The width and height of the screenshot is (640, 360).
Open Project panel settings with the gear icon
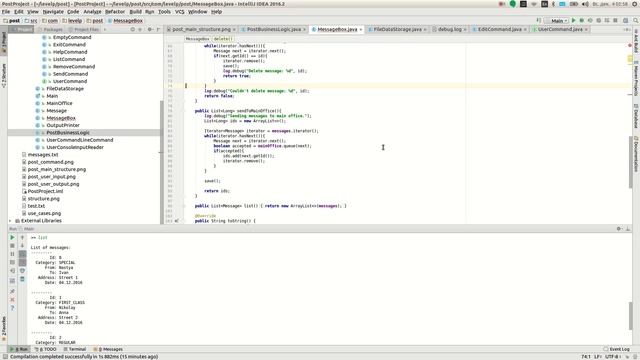click(x=150, y=29)
